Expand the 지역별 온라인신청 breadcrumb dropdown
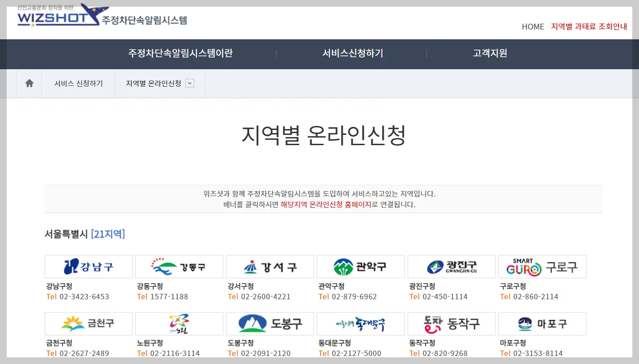Viewport: 639px width, 364px height. (x=190, y=83)
